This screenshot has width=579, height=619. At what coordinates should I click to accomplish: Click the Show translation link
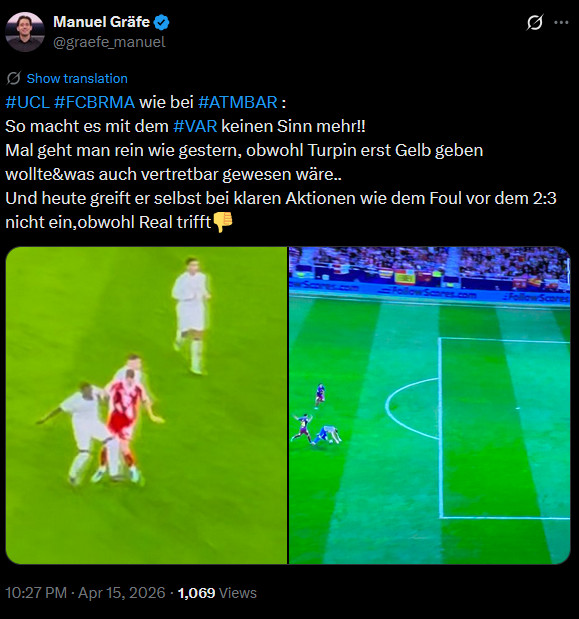77,78
